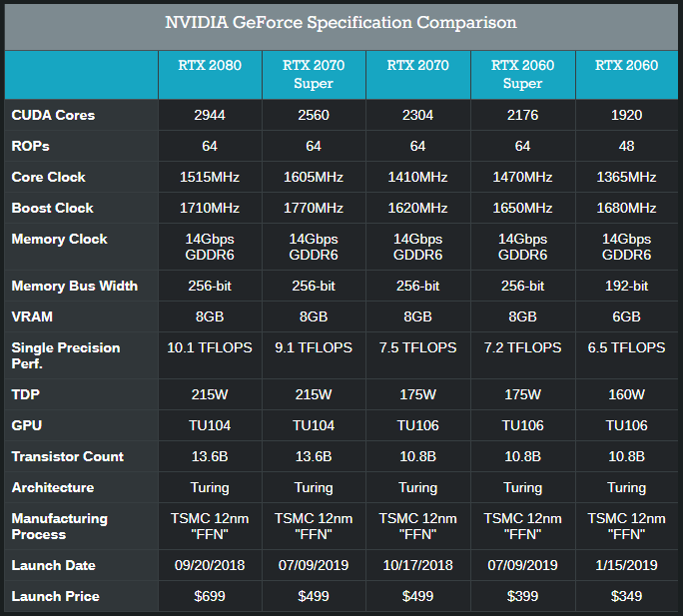Select the 2560 CUDA cores value
Screen dimensions: 683x616
314,115
